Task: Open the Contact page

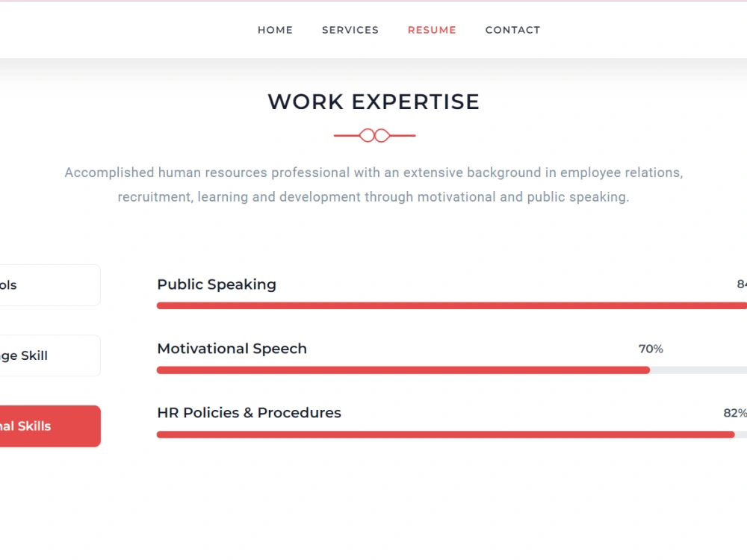Action: tap(512, 30)
